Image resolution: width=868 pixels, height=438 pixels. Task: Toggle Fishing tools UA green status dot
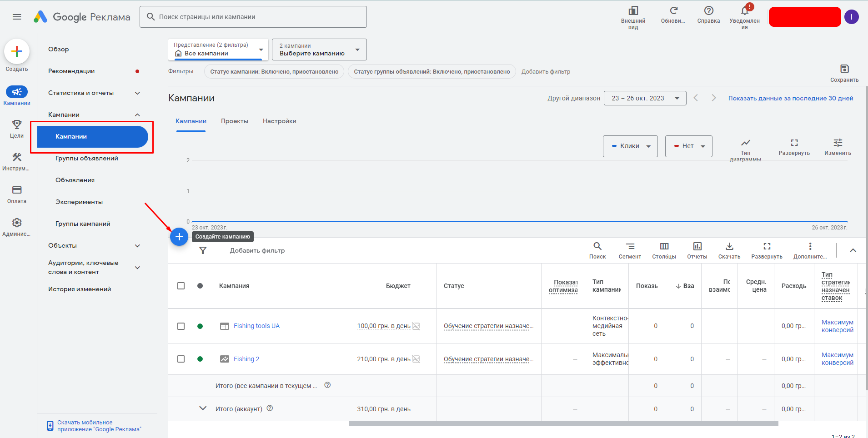[200, 326]
